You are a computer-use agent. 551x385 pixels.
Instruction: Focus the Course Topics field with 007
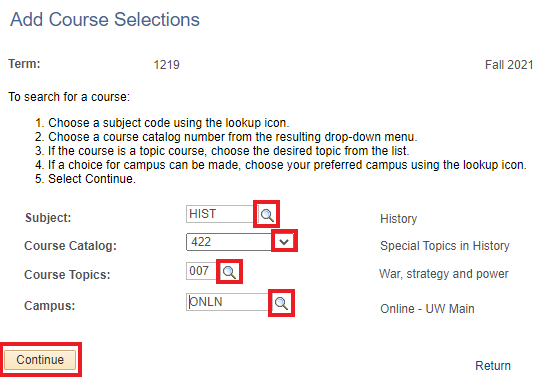[x=203, y=271]
